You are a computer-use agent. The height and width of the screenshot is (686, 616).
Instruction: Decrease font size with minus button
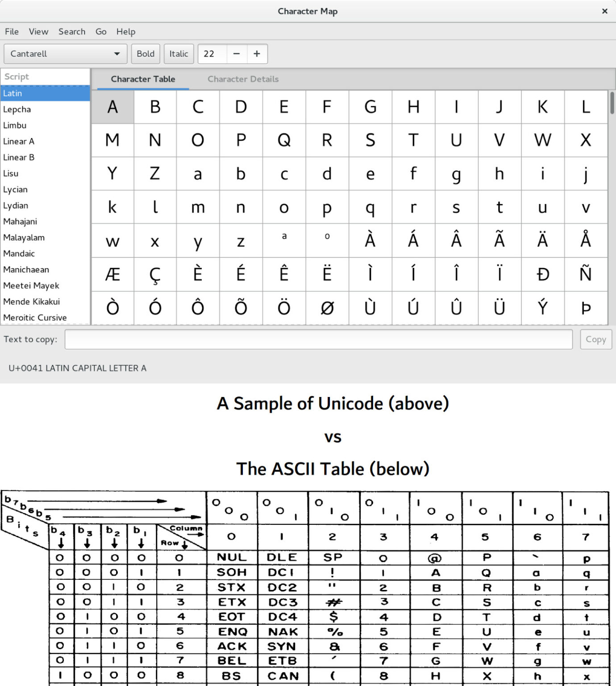tap(236, 54)
